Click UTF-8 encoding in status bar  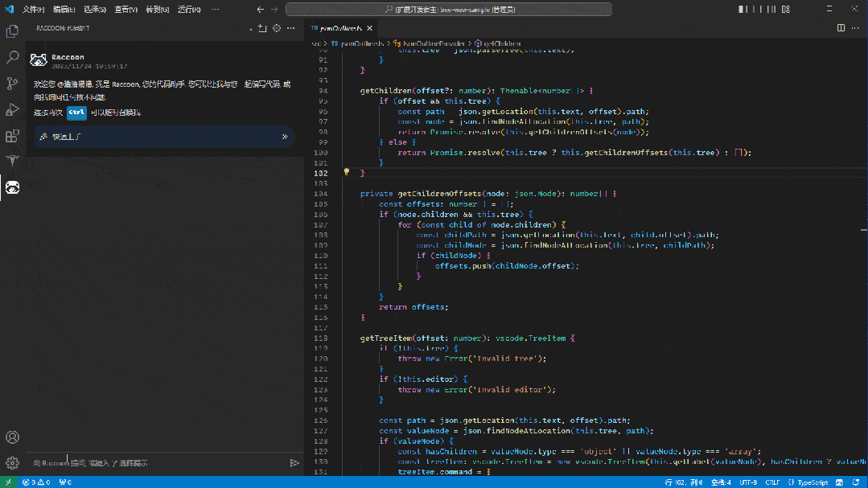(x=749, y=482)
